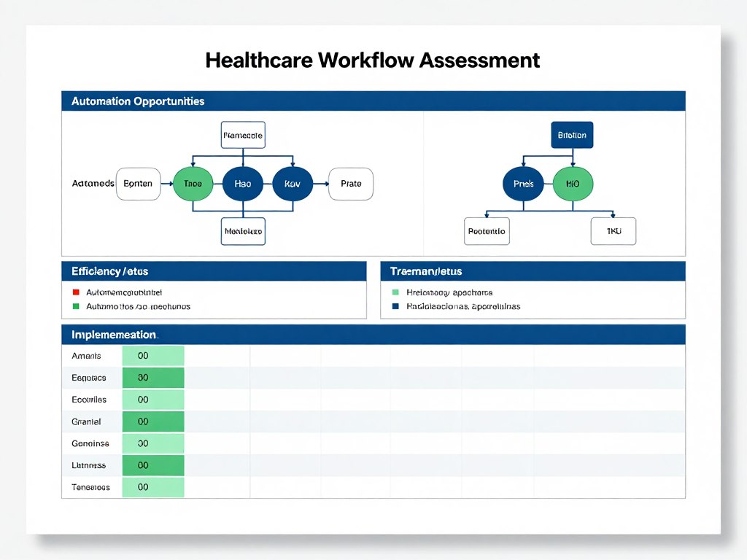Click the Treeman/etus section header
This screenshot has height=560, width=747.
point(533,271)
